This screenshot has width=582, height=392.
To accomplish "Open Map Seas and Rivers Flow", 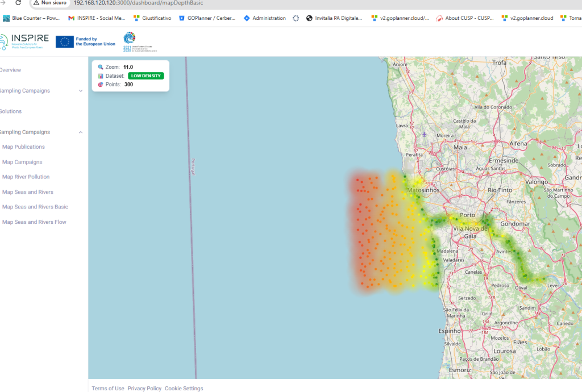I will pos(34,222).
